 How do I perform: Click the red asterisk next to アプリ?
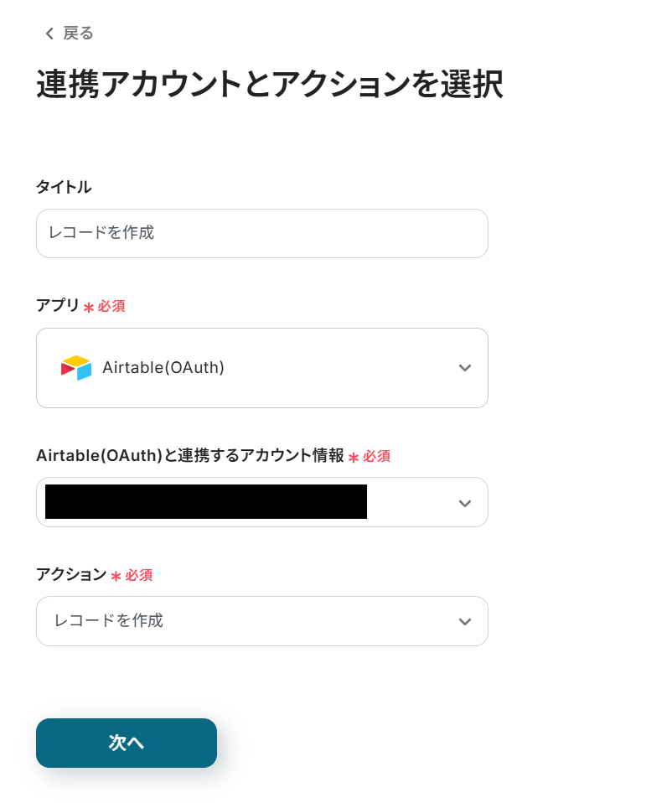click(x=89, y=308)
